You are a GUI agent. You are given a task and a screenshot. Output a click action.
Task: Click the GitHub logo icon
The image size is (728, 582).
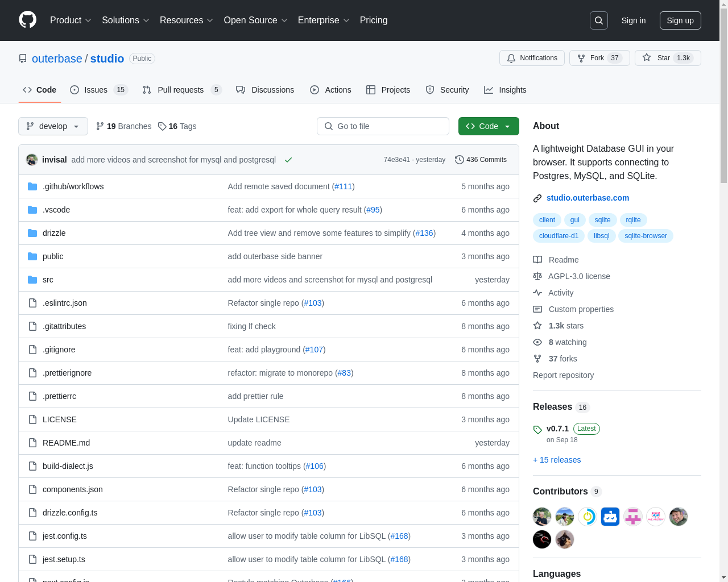click(x=27, y=20)
